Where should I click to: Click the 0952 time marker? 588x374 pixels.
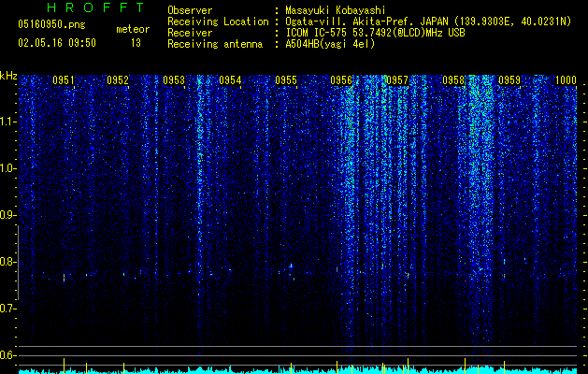[118, 80]
